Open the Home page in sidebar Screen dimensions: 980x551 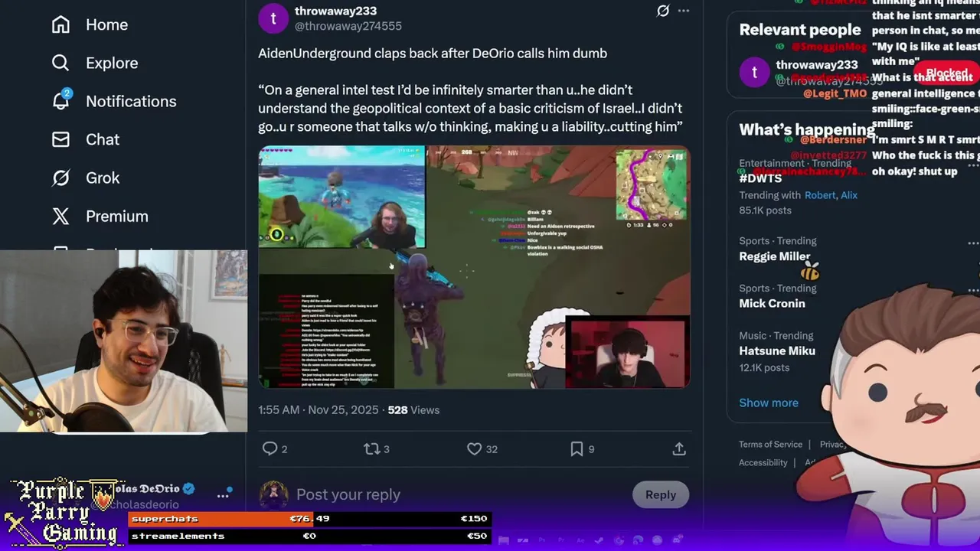pyautogui.click(x=90, y=24)
